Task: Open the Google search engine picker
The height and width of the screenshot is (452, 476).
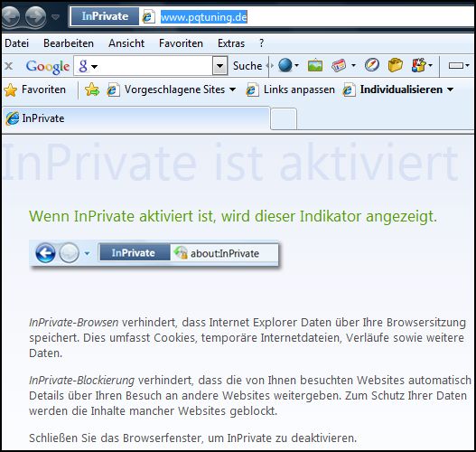Action: coord(88,66)
